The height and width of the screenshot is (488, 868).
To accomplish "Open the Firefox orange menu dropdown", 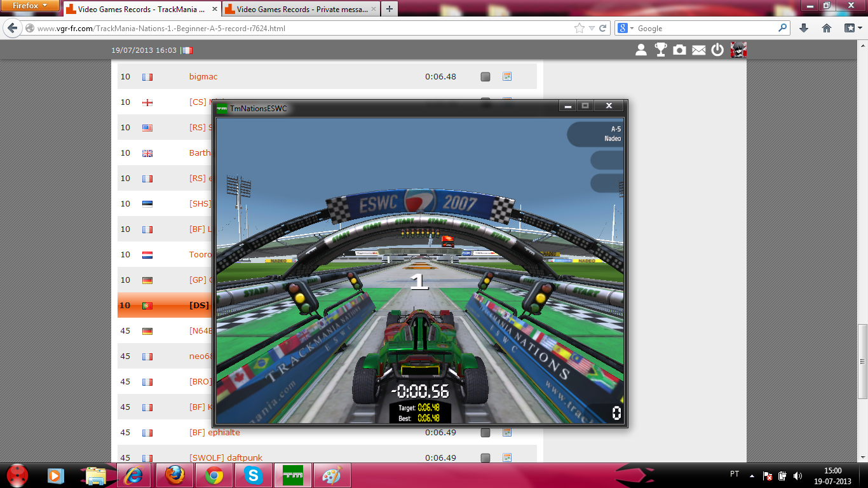I will [x=31, y=6].
